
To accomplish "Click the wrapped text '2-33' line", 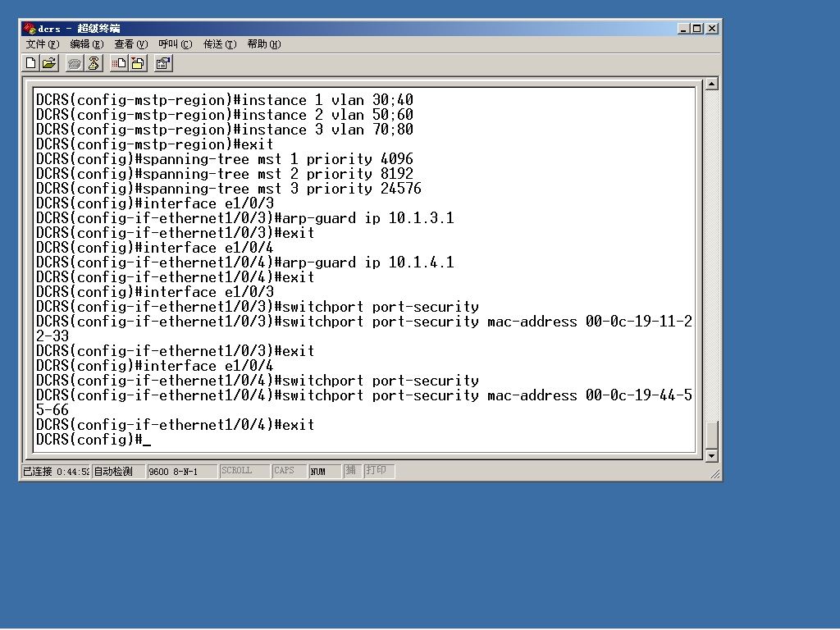I will point(52,336).
